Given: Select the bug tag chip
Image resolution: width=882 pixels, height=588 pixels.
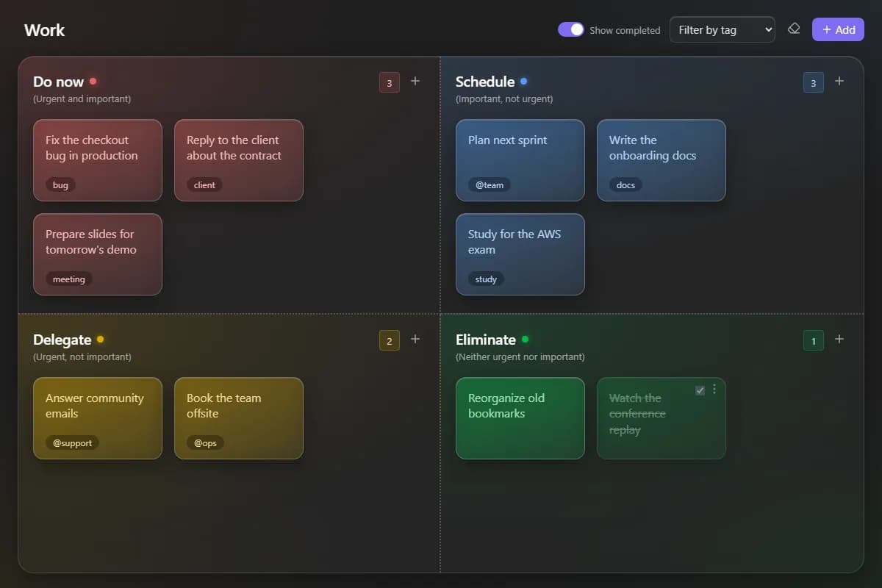Looking at the screenshot, I should [60, 185].
